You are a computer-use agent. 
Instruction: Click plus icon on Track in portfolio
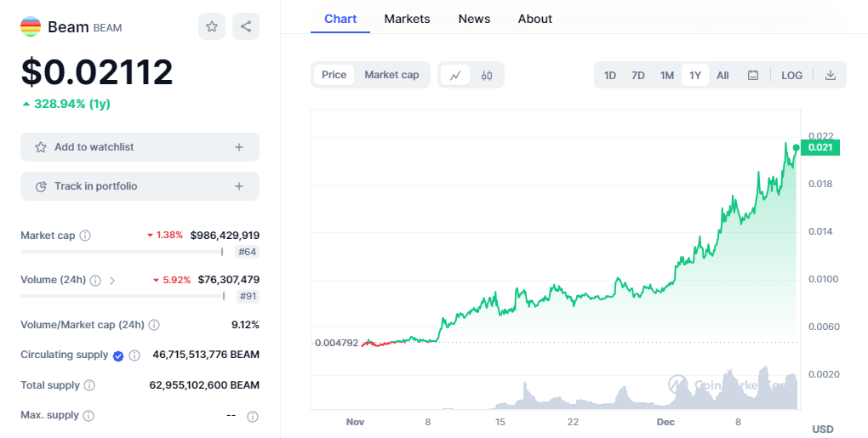coord(239,186)
